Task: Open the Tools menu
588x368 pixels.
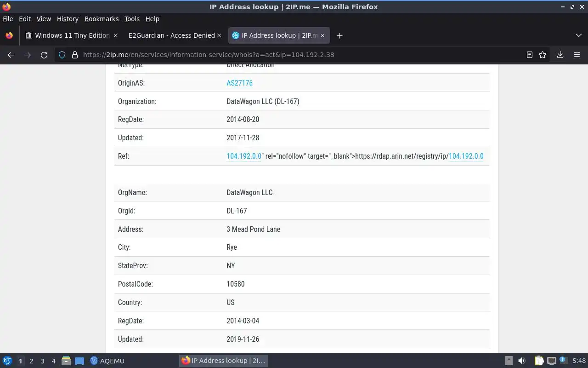Action: pos(132,19)
